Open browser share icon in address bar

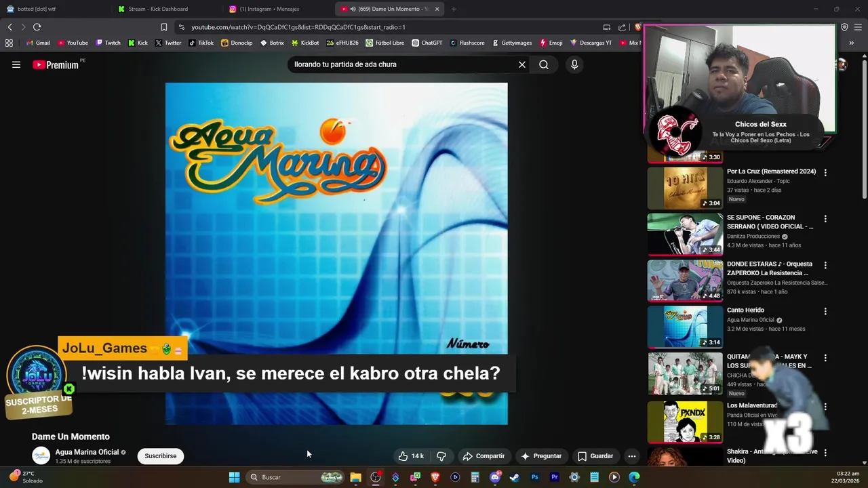[x=622, y=27]
